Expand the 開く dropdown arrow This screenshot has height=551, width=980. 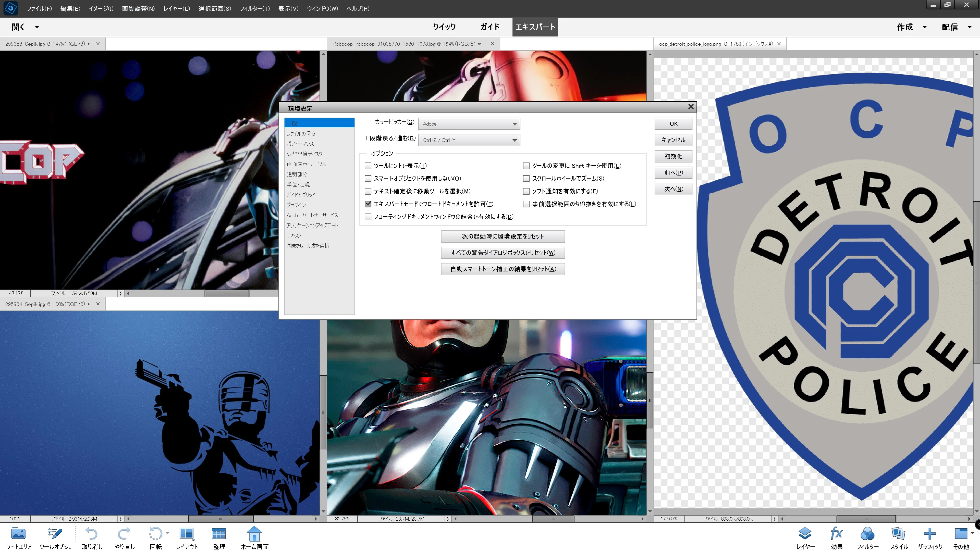37,27
